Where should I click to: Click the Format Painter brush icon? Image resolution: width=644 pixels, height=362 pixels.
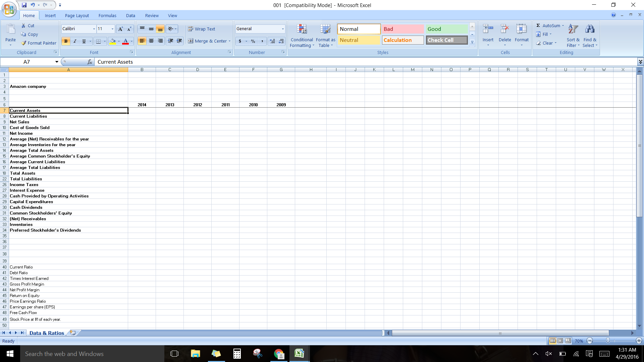pos(24,43)
